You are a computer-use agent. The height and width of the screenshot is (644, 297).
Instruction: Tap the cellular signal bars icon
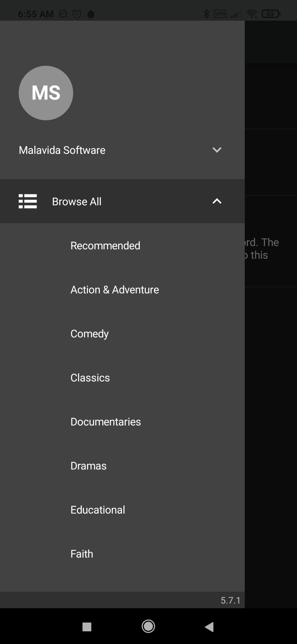click(x=236, y=14)
